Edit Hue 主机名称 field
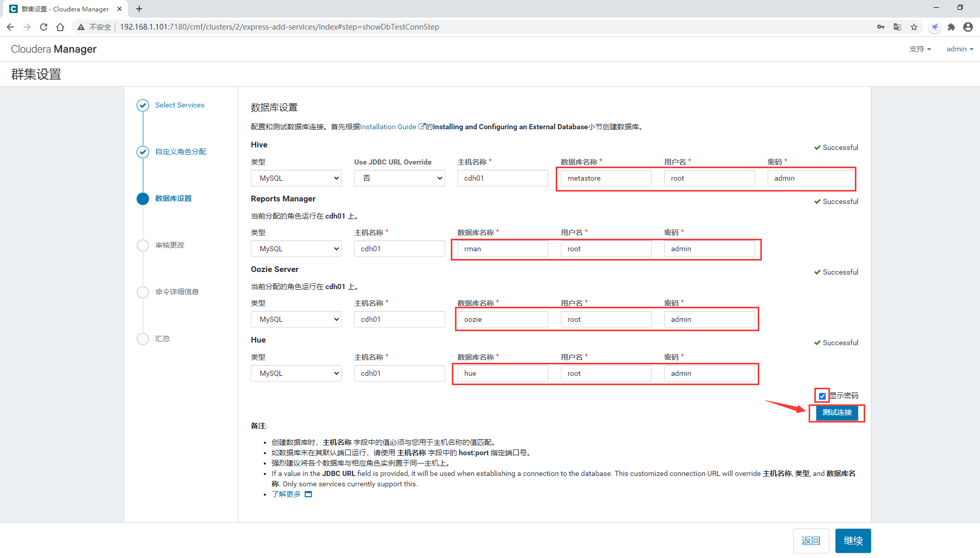This screenshot has height=558, width=980. click(399, 373)
